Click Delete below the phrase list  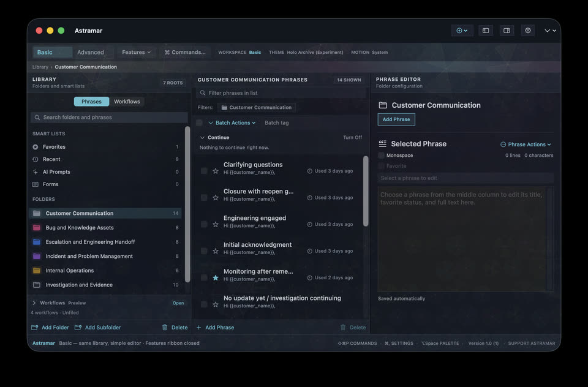pos(353,328)
